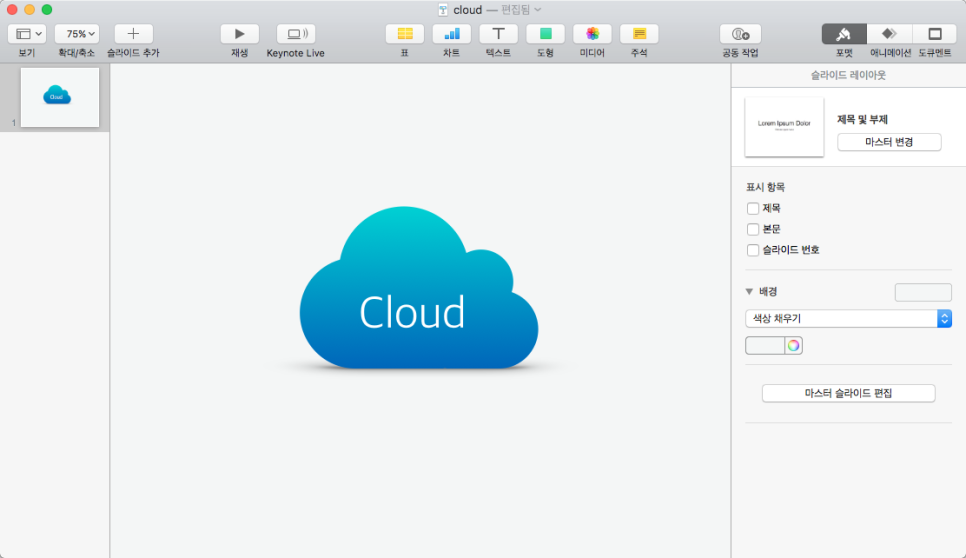Image resolution: width=966 pixels, height=558 pixels.
Task: Insert a shape with the 도형 icon
Action: [x=545, y=34]
